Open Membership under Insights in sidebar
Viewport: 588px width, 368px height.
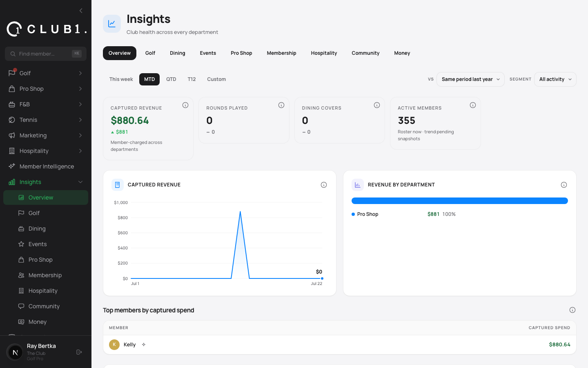pyautogui.click(x=46, y=275)
